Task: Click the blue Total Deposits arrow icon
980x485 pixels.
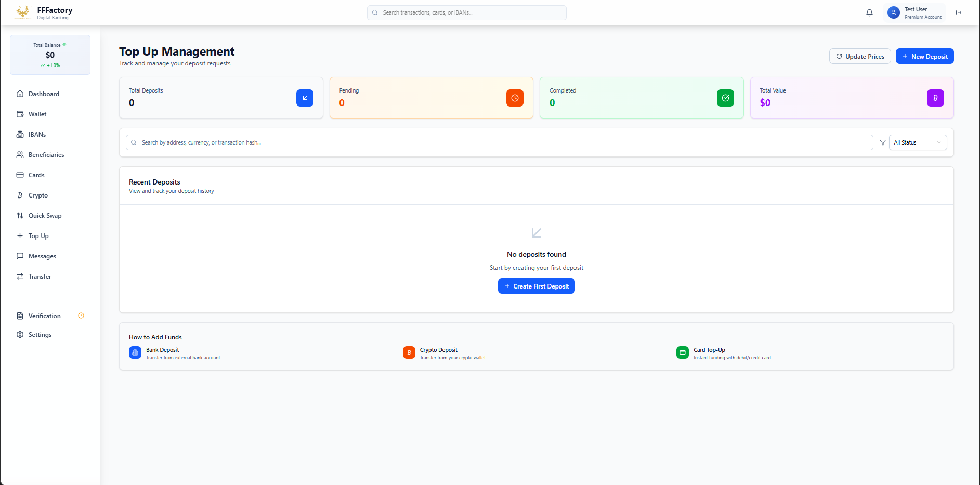Action: coord(305,98)
